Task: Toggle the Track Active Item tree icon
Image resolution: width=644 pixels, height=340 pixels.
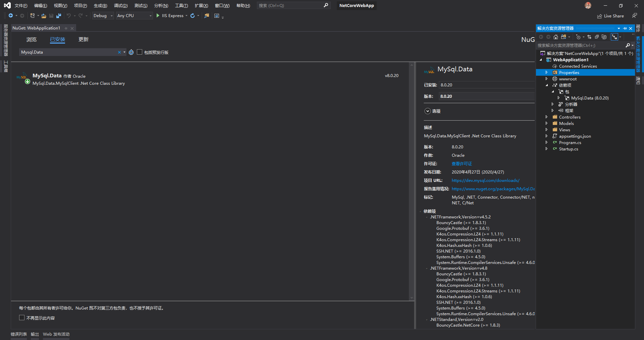Action: pos(614,37)
